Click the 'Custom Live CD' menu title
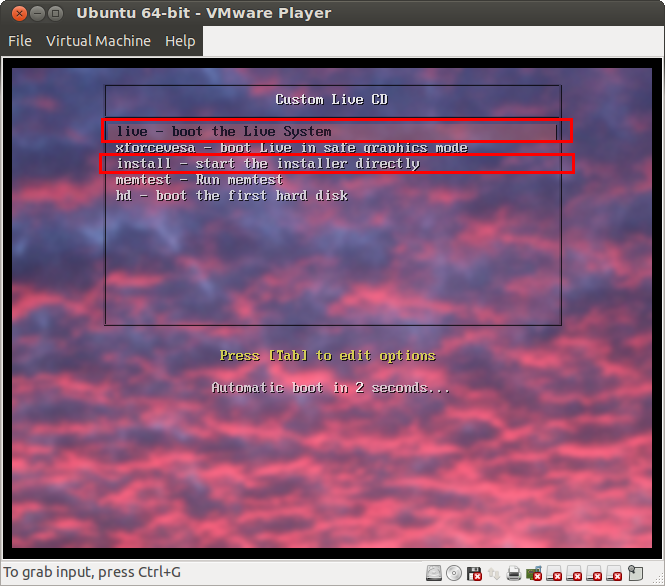This screenshot has width=665, height=586. click(331, 99)
